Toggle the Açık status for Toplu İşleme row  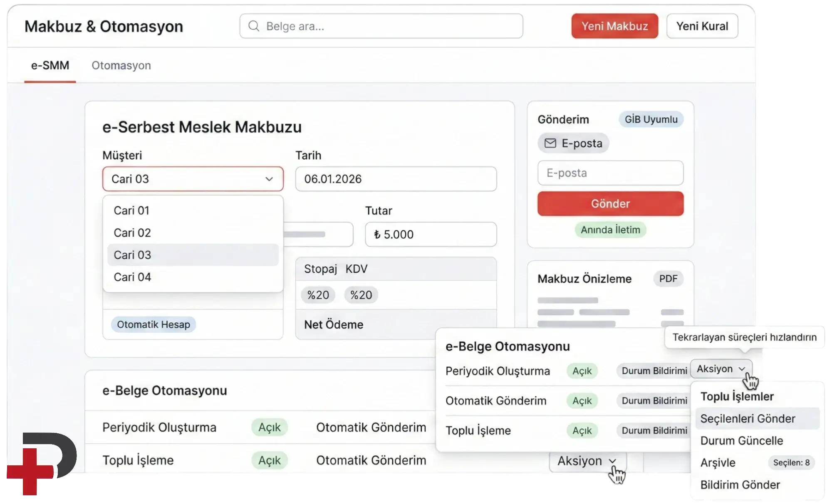point(270,460)
